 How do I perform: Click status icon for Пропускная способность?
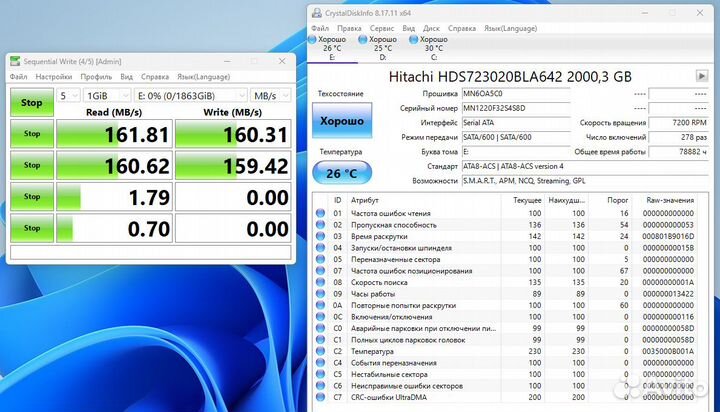321,225
